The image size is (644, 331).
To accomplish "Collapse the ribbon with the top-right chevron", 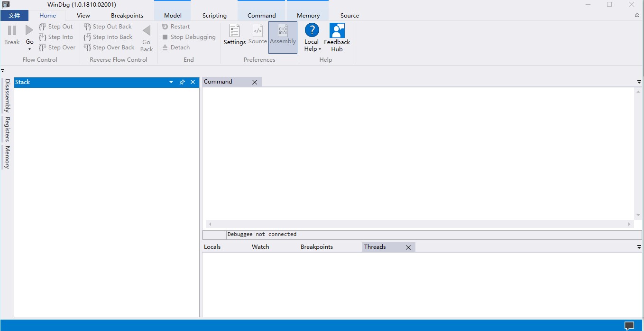I will pyautogui.click(x=637, y=15).
